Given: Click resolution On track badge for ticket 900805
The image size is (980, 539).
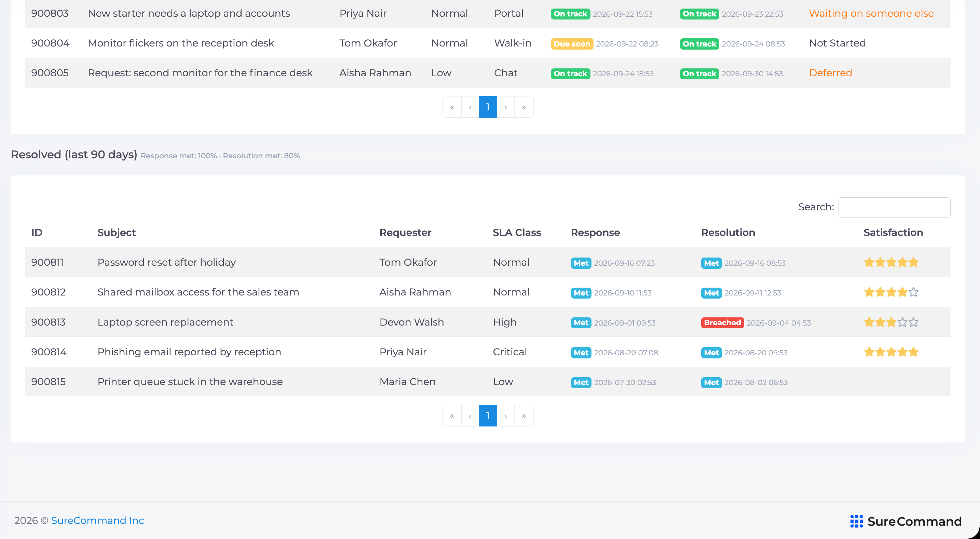Looking at the screenshot, I should coord(699,74).
